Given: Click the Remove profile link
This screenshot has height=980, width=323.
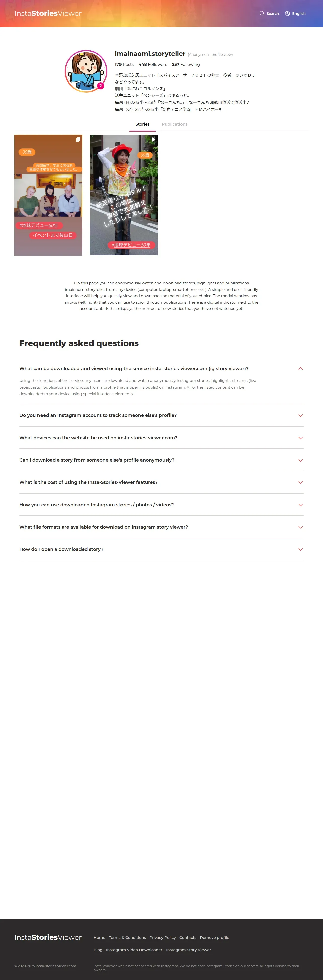Looking at the screenshot, I should pyautogui.click(x=214, y=937).
